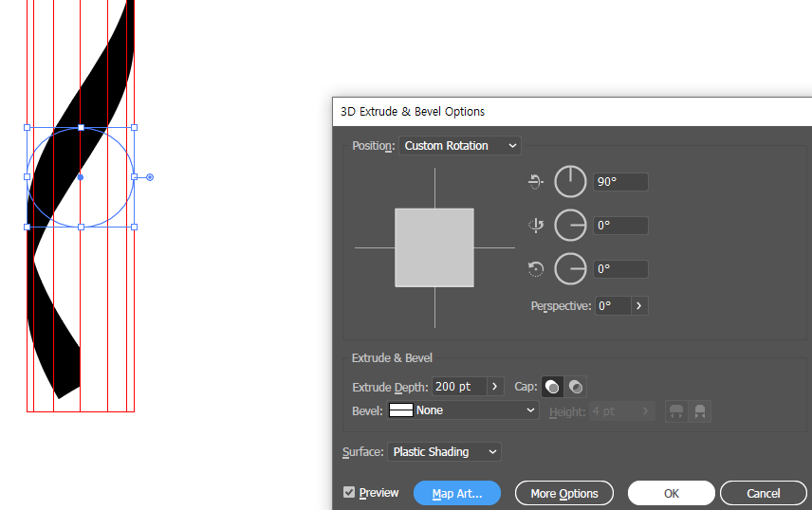Cancel the 3D Extrude dialog
This screenshot has height=510, width=812.
pyautogui.click(x=763, y=494)
